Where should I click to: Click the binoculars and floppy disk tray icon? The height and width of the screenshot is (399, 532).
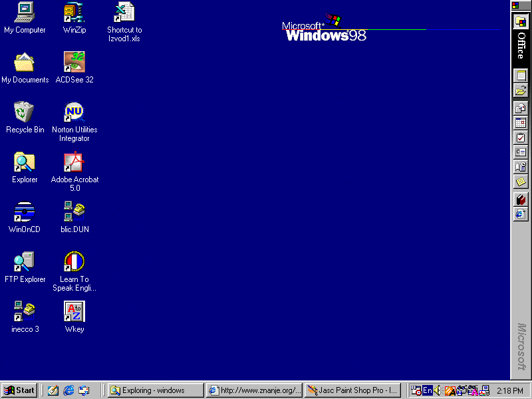click(x=462, y=390)
